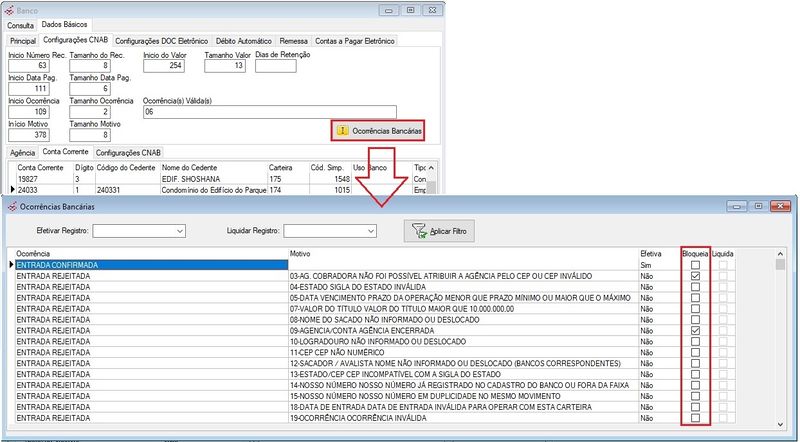Click scroll-down arrow in occurrences list
Image resolution: width=800 pixels, height=442 pixels.
pos(780,424)
